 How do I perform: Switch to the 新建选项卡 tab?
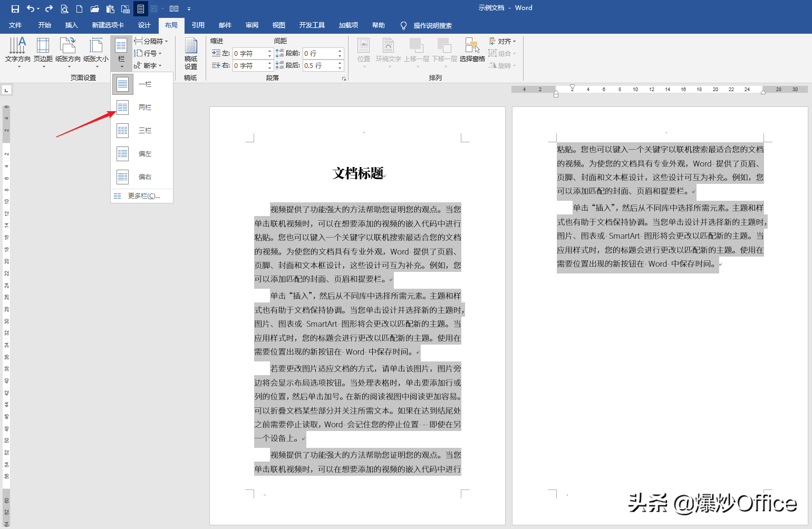click(108, 25)
